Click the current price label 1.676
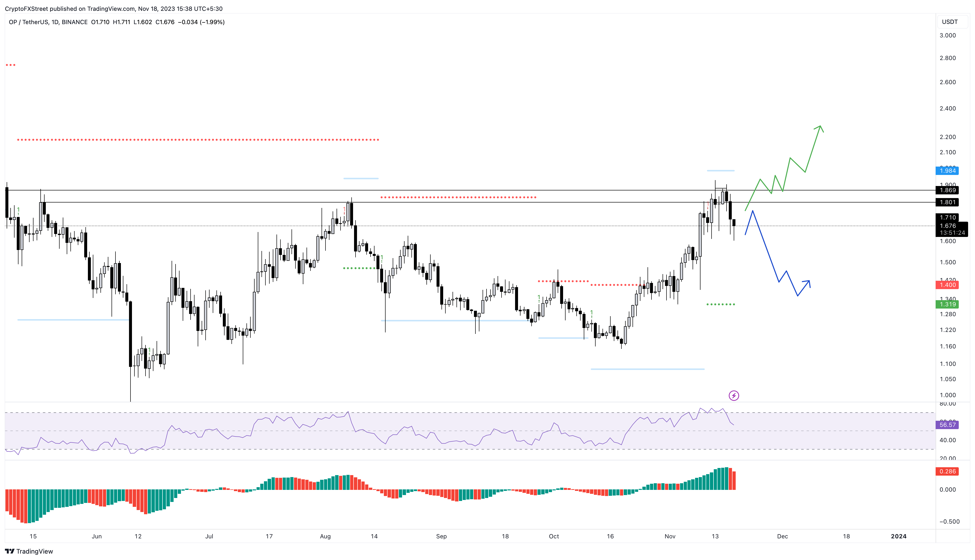This screenshot has height=560, width=975. click(947, 226)
